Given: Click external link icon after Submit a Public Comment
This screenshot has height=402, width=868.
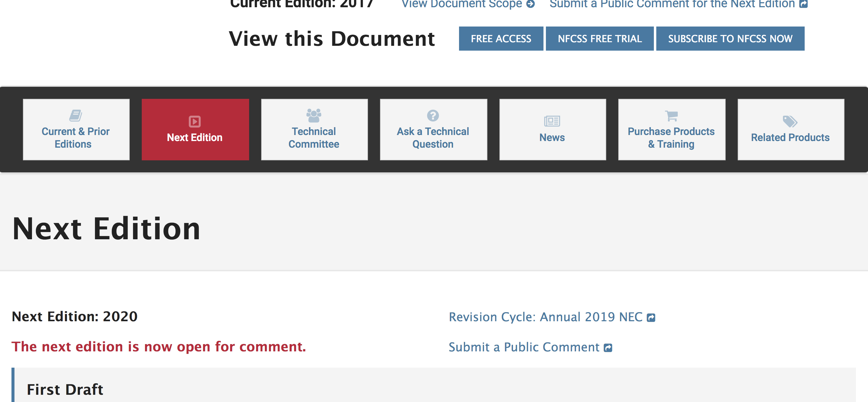Looking at the screenshot, I should pos(608,348).
